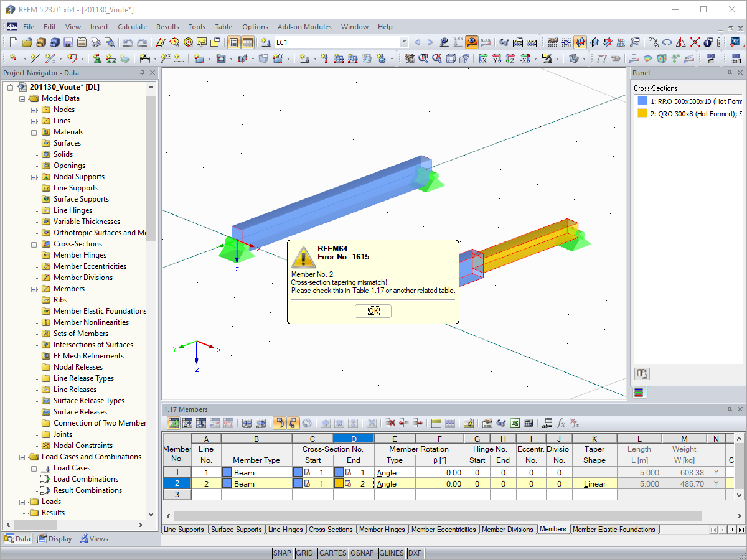Click the new model icon in the toolbar
Screen dimensions: 747x560
[x=13, y=42]
